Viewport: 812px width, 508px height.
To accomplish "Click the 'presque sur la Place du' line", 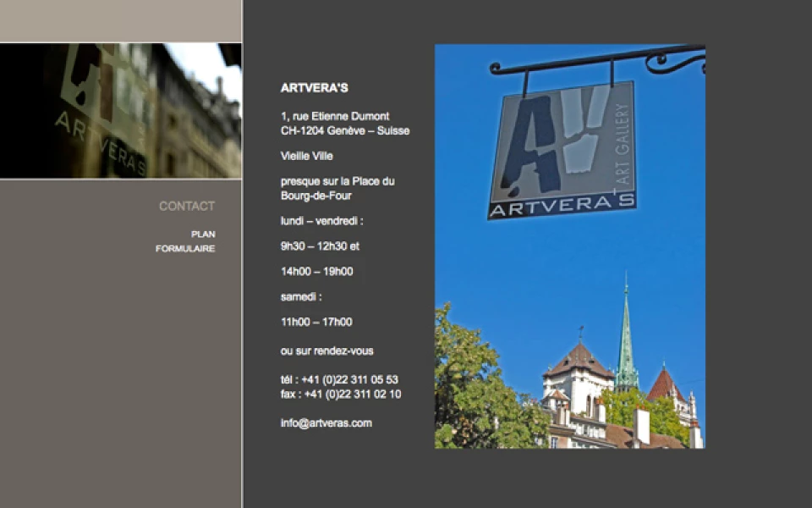I will click(x=337, y=181).
